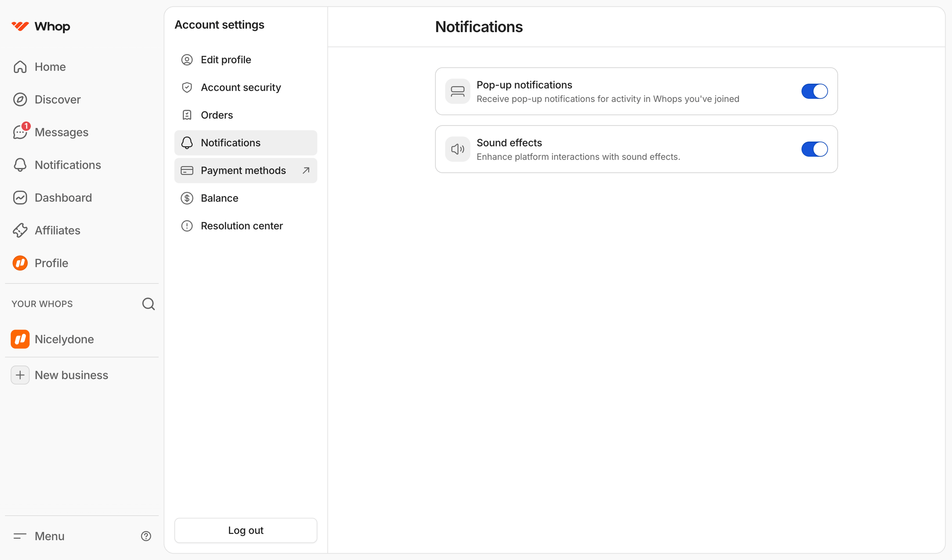Turn off the Sound effects toggle
Image resolution: width=952 pixels, height=560 pixels.
814,149
